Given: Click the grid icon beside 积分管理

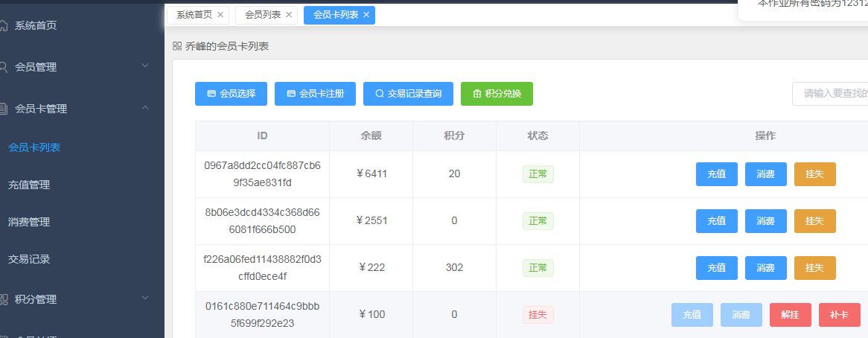Looking at the screenshot, I should pyautogui.click(x=3, y=299).
